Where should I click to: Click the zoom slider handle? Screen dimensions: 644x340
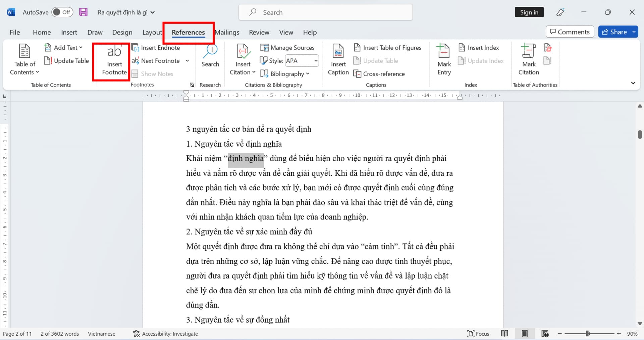588,334
